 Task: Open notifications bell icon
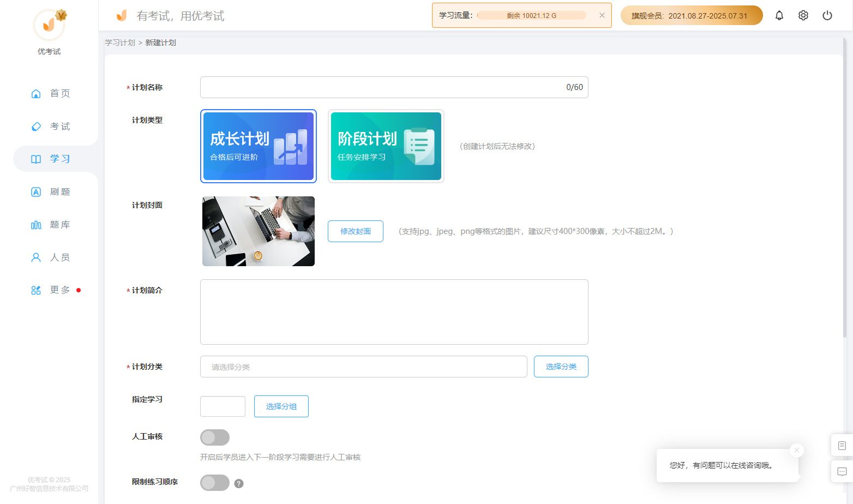point(779,15)
